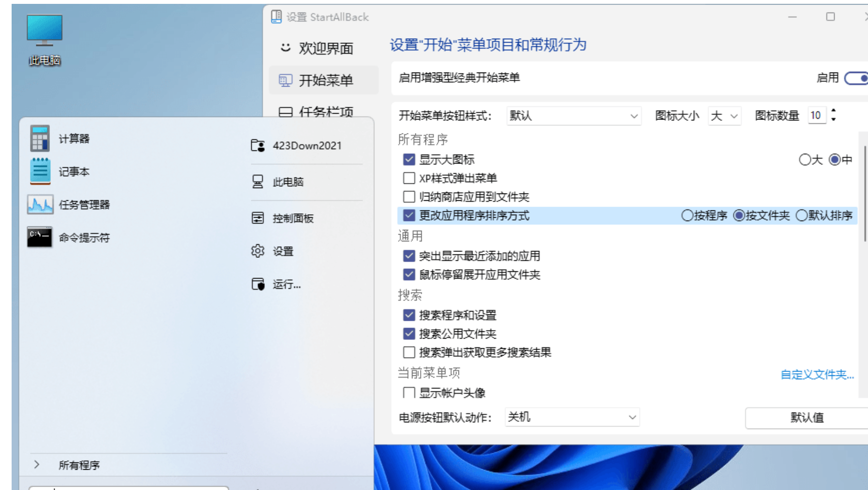Click the 此电脑 computer icon in start menu

[x=258, y=182]
